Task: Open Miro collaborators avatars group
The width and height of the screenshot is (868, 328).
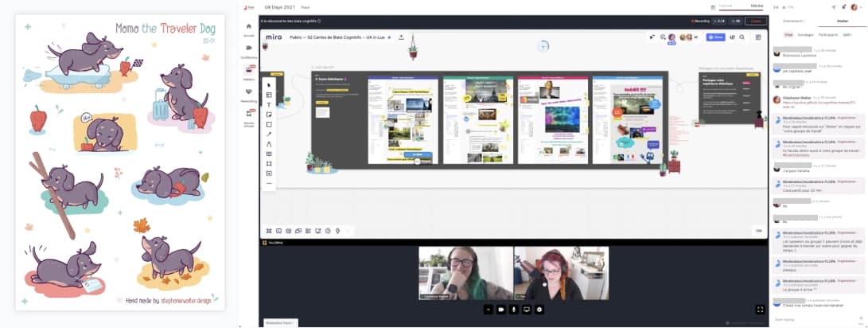Action: click(688, 37)
